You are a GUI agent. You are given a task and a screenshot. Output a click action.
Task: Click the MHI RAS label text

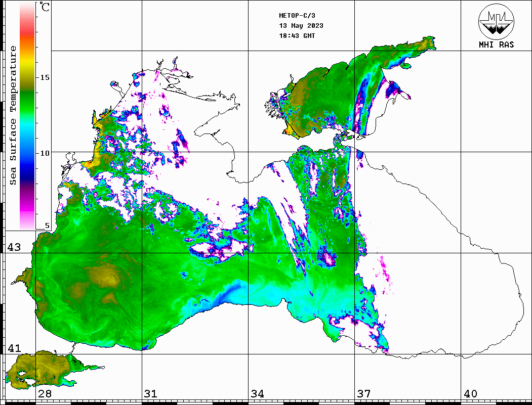497,44
